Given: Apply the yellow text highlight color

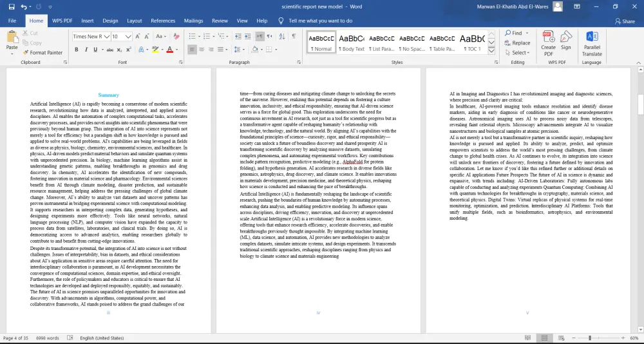Looking at the screenshot, I should 155,50.
